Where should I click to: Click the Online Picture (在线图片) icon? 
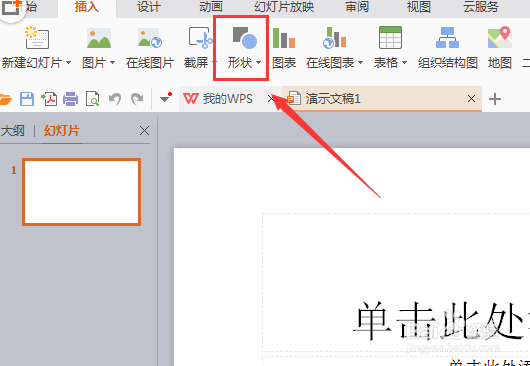tap(150, 38)
